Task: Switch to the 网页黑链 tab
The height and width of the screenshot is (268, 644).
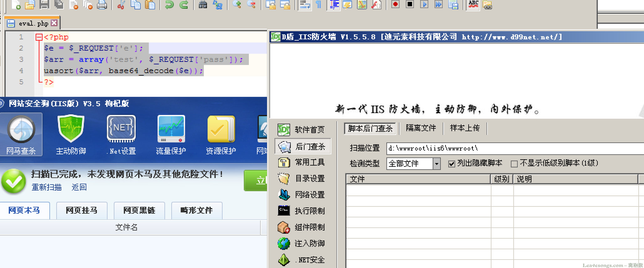Action: coord(139,210)
